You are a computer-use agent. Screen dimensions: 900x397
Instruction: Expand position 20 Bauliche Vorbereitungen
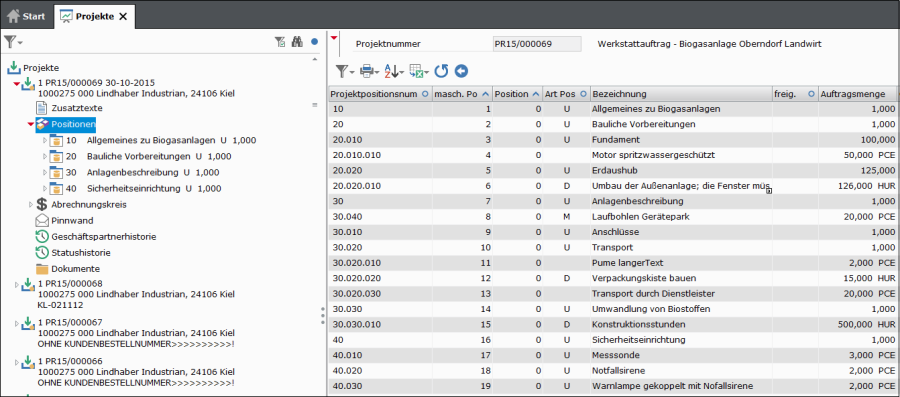click(45, 157)
